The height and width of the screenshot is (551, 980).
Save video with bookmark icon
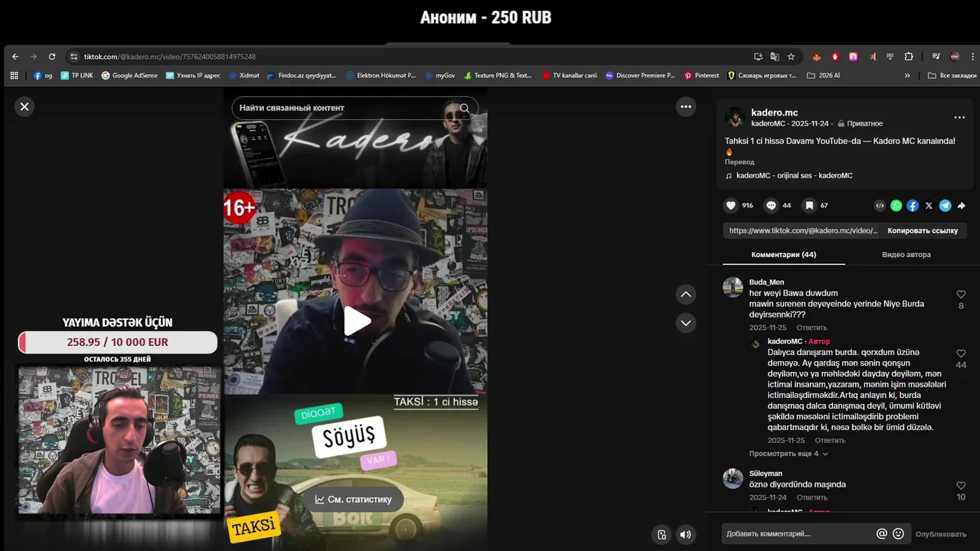pyautogui.click(x=808, y=205)
